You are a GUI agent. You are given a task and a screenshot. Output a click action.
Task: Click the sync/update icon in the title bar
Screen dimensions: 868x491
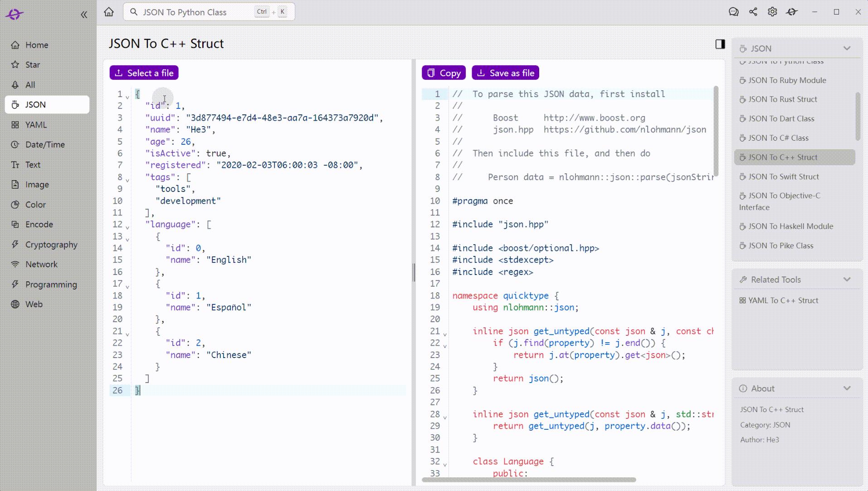coord(792,12)
